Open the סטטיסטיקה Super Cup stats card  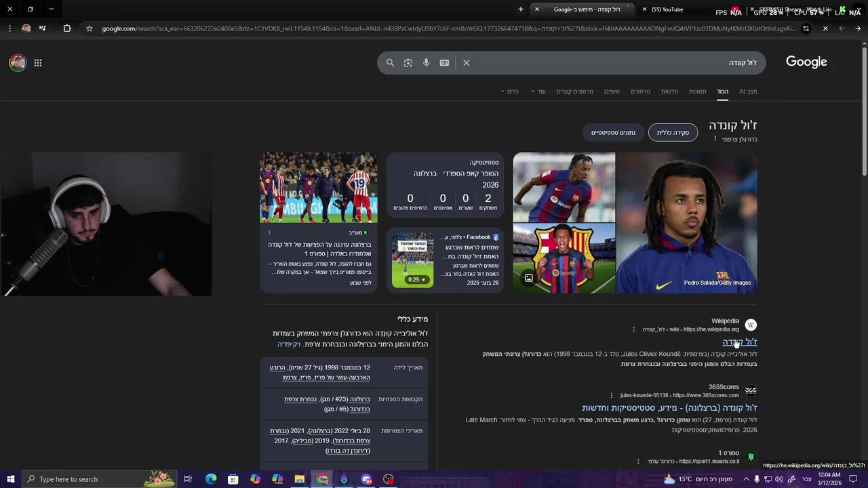coord(445,186)
